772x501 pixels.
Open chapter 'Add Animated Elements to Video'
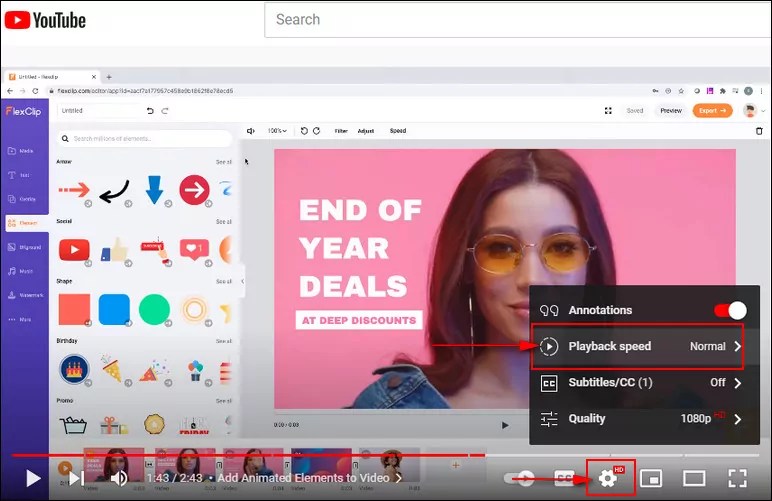point(309,478)
